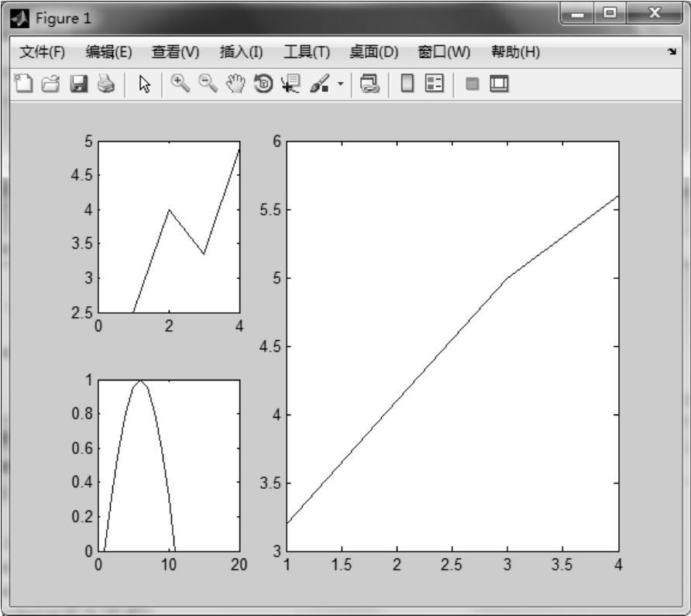
Task: Close the Figure 1 window
Action: point(655,13)
